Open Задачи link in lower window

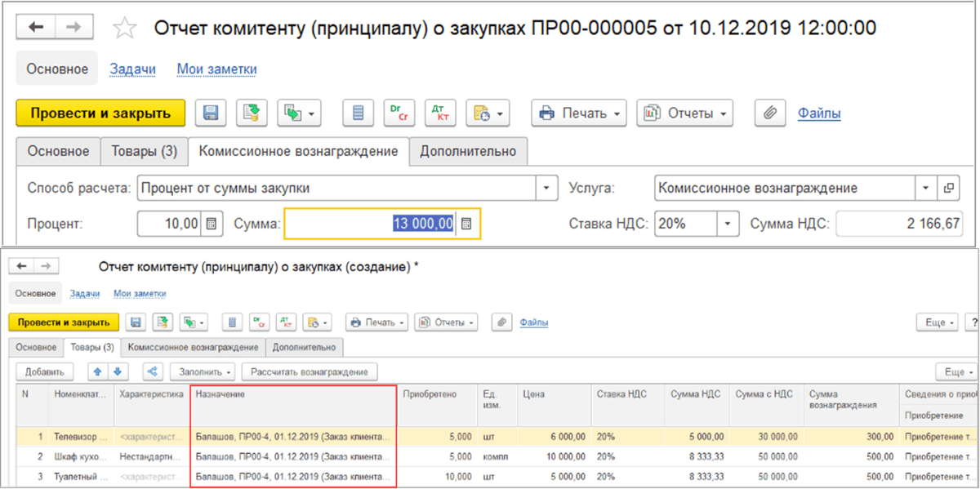[85, 293]
